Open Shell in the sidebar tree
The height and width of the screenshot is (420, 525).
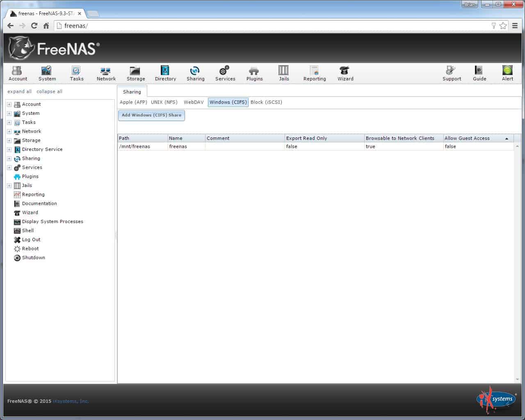(28, 231)
